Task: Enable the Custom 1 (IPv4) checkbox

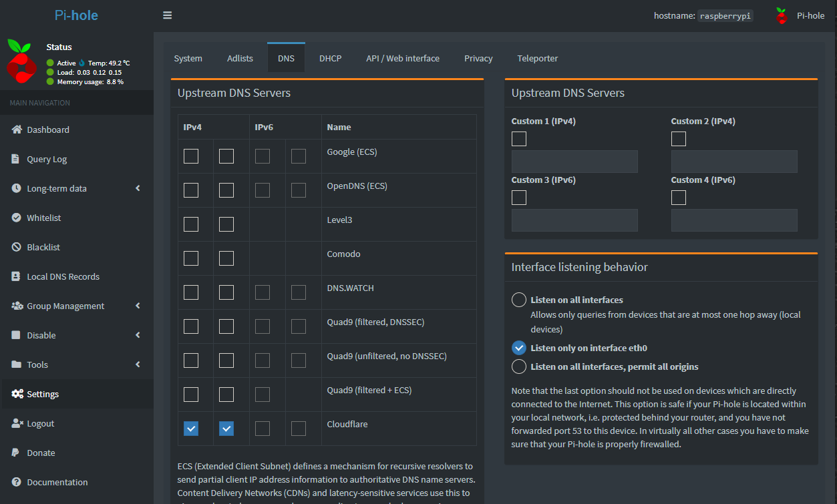Action: 519,139
